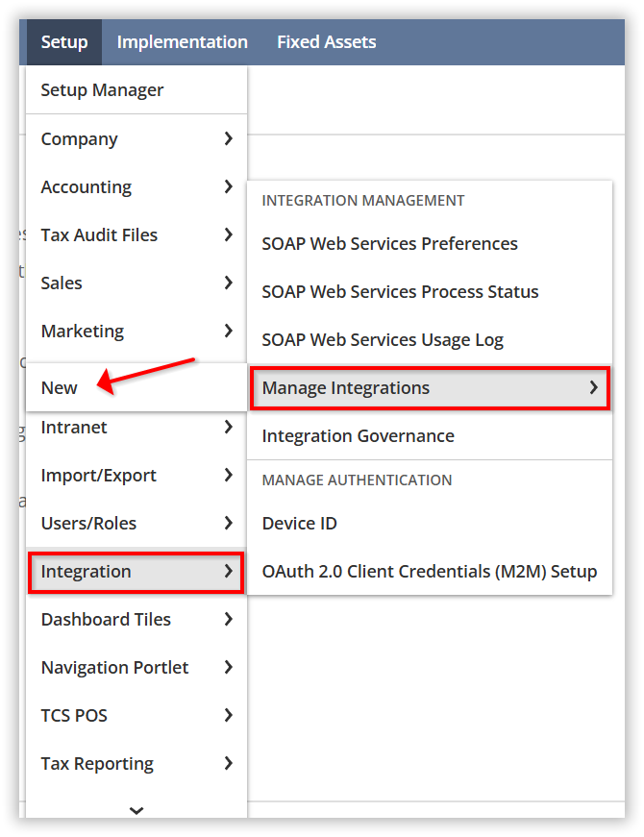This screenshot has height=837, width=644.
Task: Expand Intranet submenu chevron arrow
Action: tap(229, 427)
